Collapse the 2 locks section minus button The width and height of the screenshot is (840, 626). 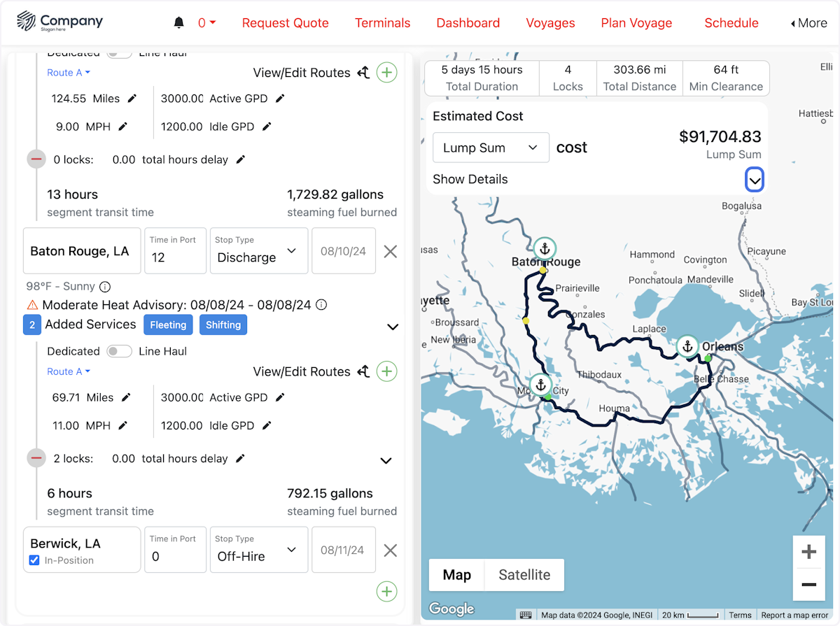pos(36,459)
